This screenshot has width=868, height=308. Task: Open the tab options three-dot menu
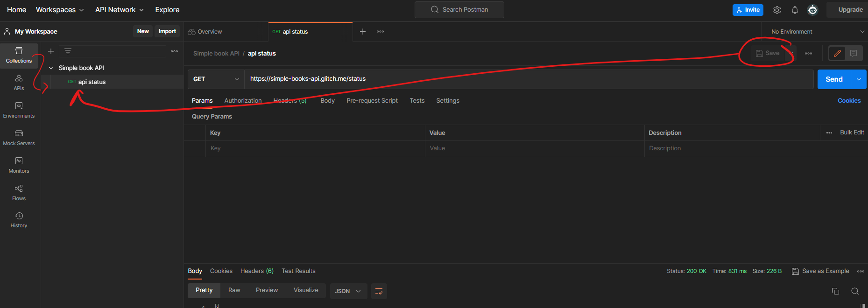coord(380,31)
